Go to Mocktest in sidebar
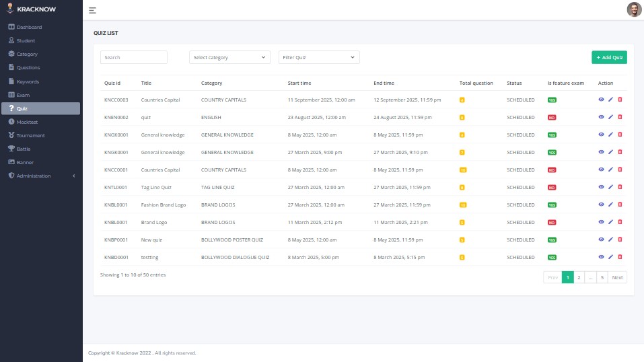 pyautogui.click(x=28, y=122)
